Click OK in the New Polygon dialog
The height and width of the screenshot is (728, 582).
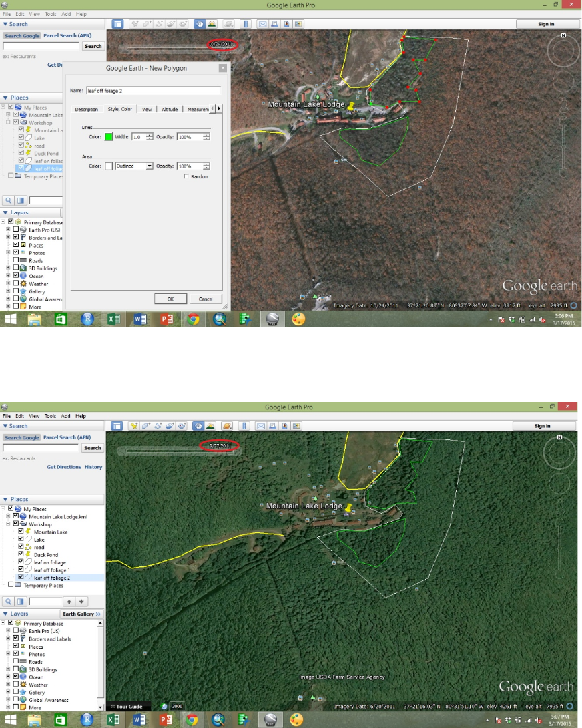170,299
